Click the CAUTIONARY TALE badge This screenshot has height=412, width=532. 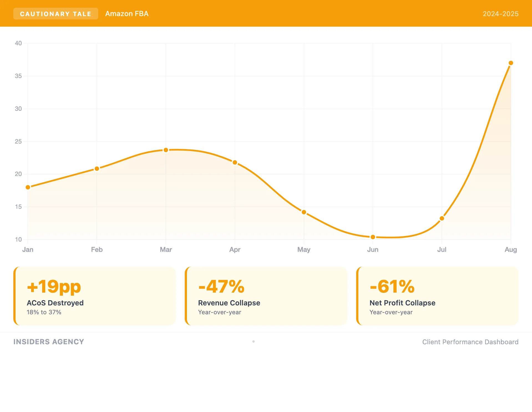55,14
